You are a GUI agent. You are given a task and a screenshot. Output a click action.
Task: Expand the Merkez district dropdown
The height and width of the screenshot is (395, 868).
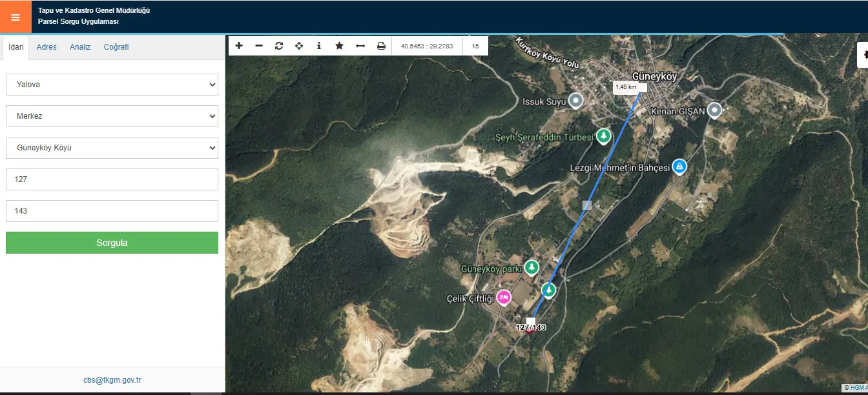(112, 116)
